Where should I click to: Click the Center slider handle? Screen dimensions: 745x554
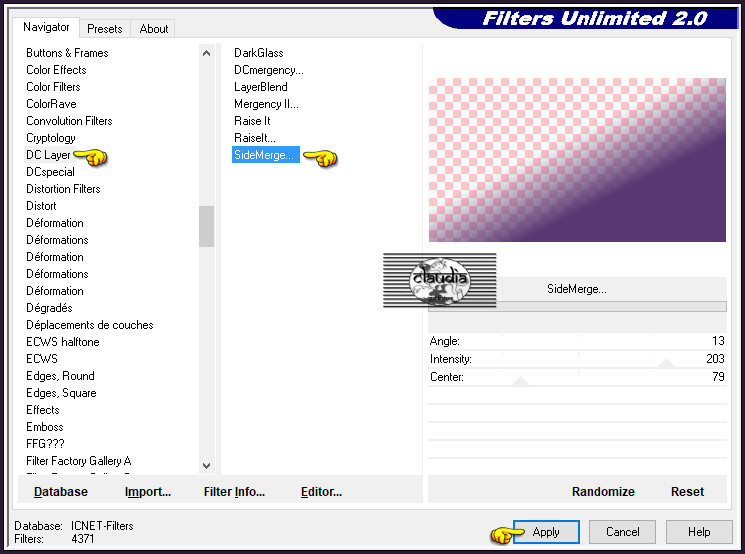(x=521, y=381)
